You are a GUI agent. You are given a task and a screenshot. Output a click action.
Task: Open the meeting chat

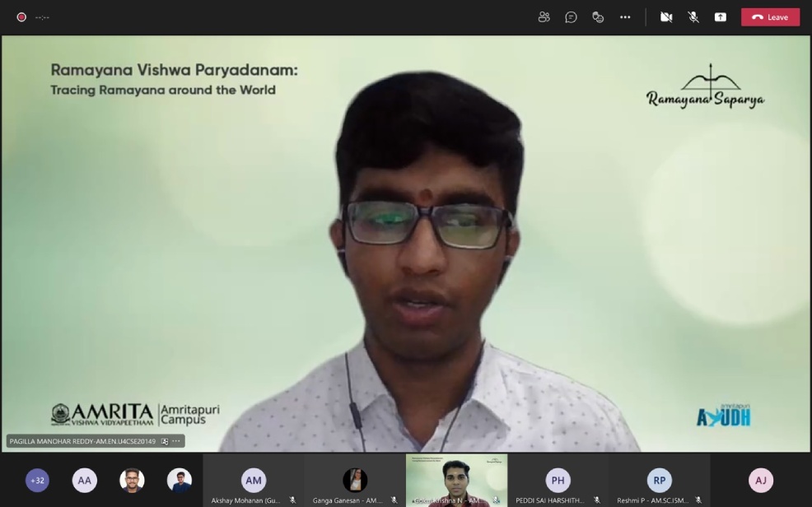tap(571, 17)
